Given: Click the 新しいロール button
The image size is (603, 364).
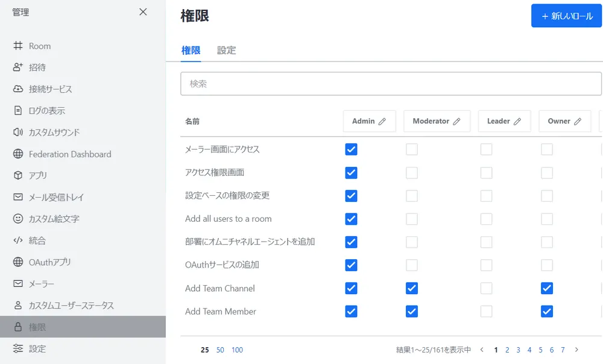Looking at the screenshot, I should click(566, 16).
